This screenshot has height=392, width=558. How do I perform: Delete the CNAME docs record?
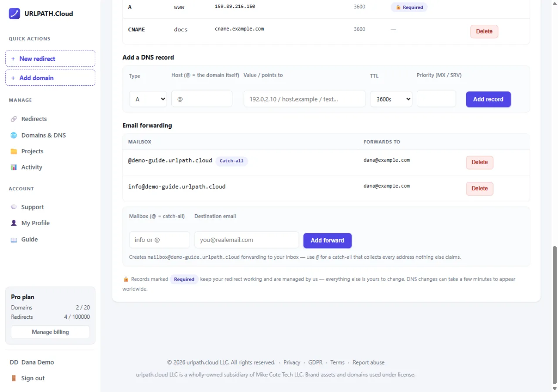point(484,31)
